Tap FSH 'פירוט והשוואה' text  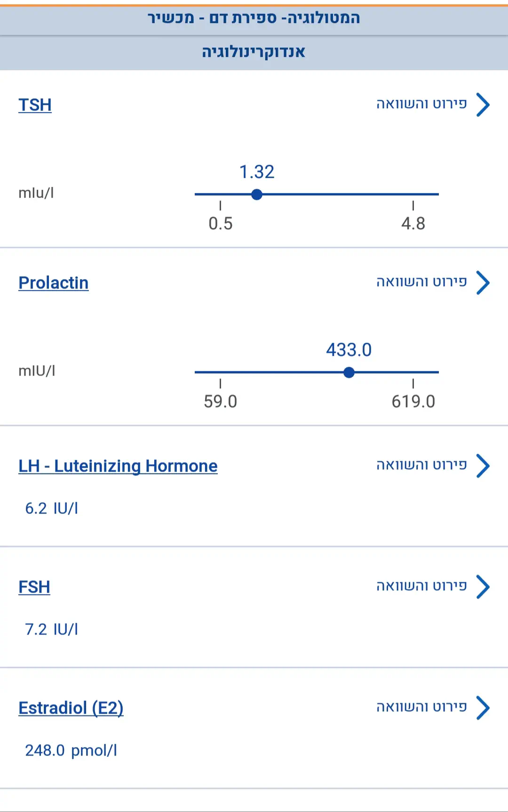(x=421, y=586)
